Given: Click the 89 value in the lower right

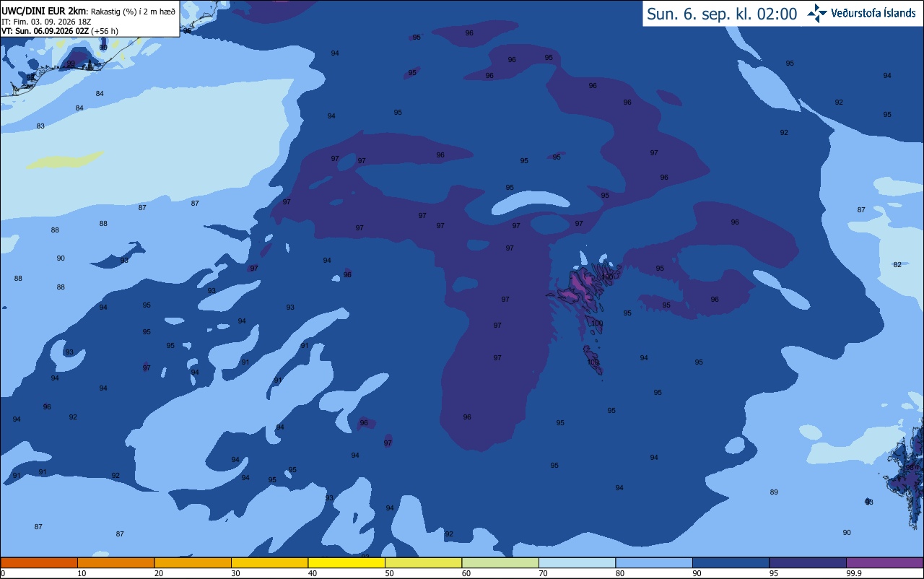Looking at the screenshot, I should [774, 492].
